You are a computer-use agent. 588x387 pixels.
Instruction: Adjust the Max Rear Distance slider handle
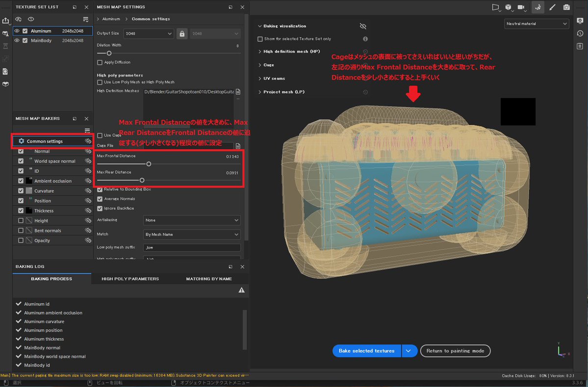tap(142, 181)
